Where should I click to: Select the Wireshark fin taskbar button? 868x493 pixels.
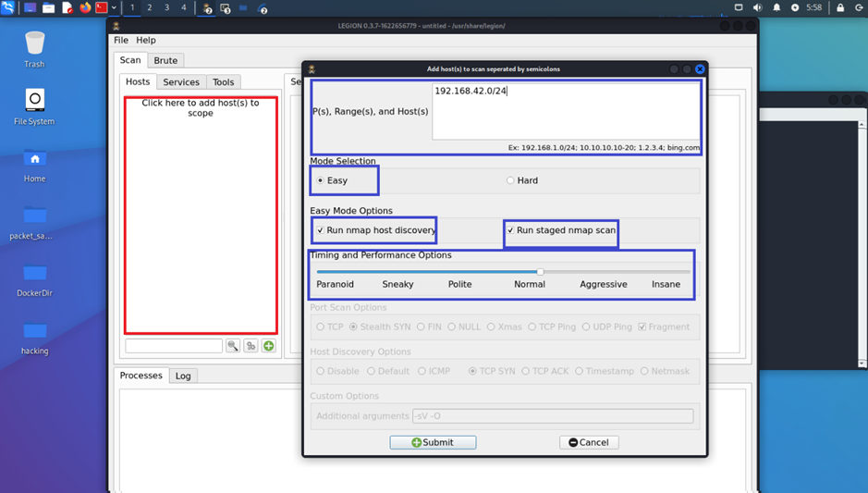point(263,8)
